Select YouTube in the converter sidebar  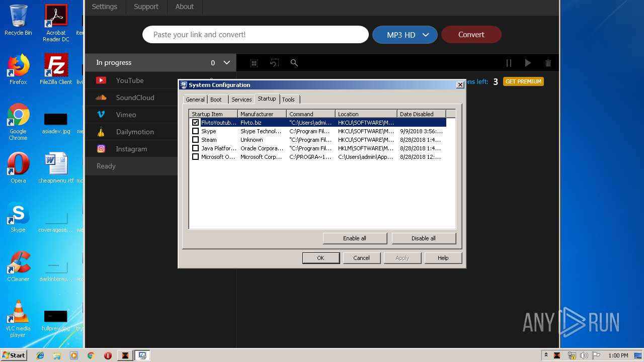[x=131, y=80]
